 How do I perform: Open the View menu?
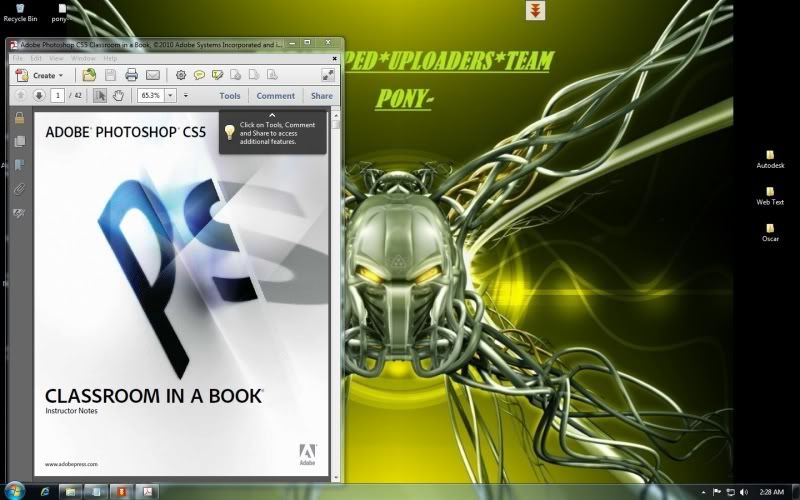(x=56, y=59)
